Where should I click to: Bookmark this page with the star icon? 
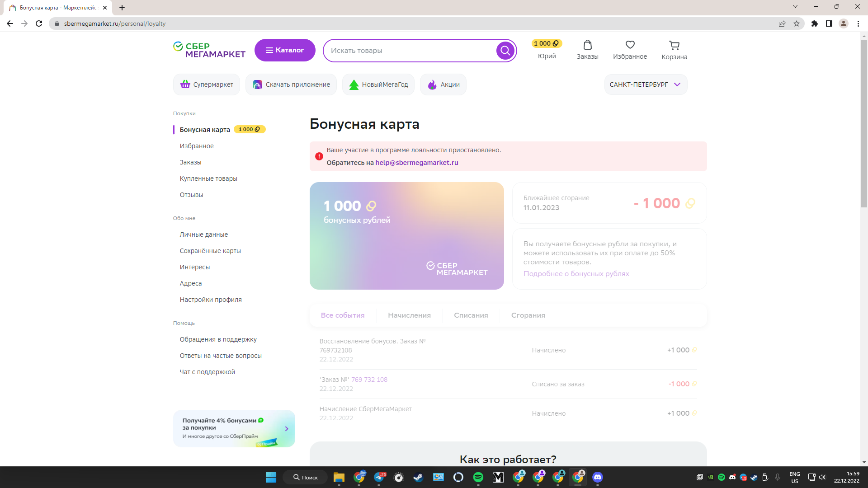pos(797,23)
